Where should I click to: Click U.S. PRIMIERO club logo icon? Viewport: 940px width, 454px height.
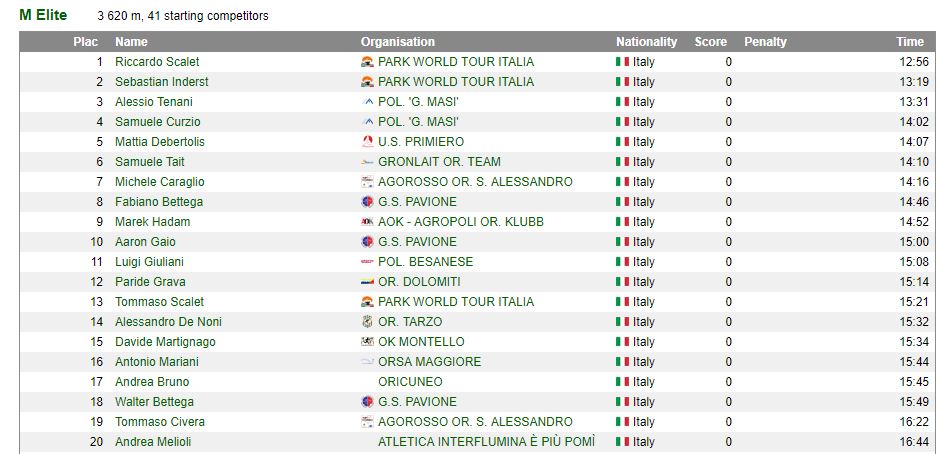(367, 142)
